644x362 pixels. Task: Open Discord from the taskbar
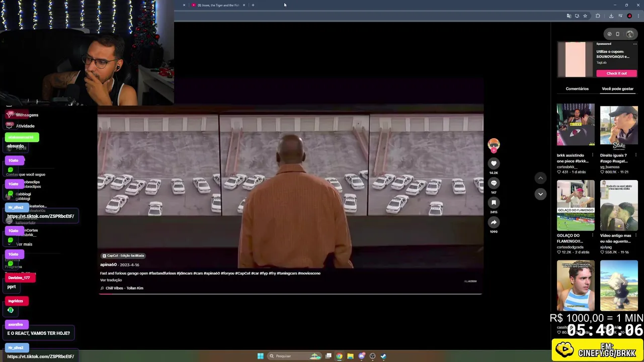pyautogui.click(x=361, y=356)
